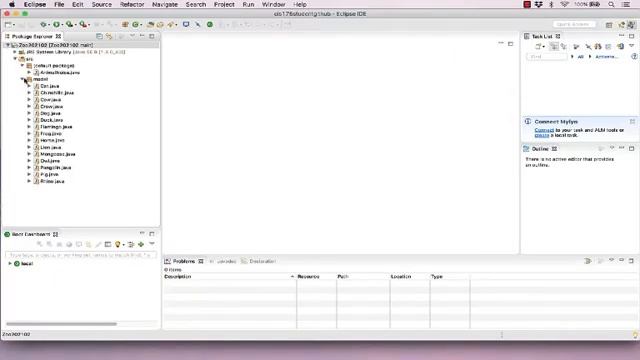
Task: Click the New Java Class toolbar icon
Action: click(136, 24)
